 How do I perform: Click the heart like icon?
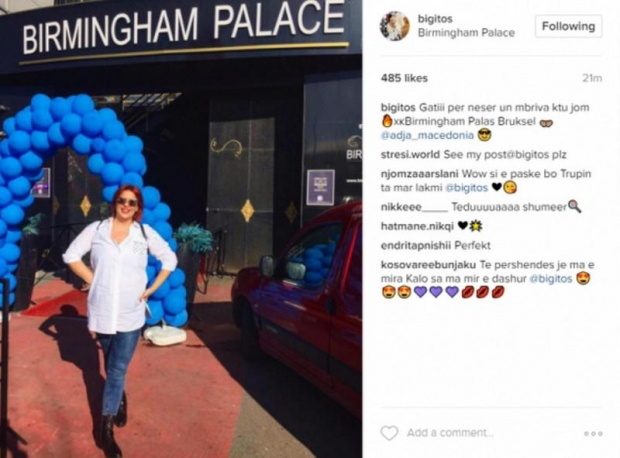point(389,433)
